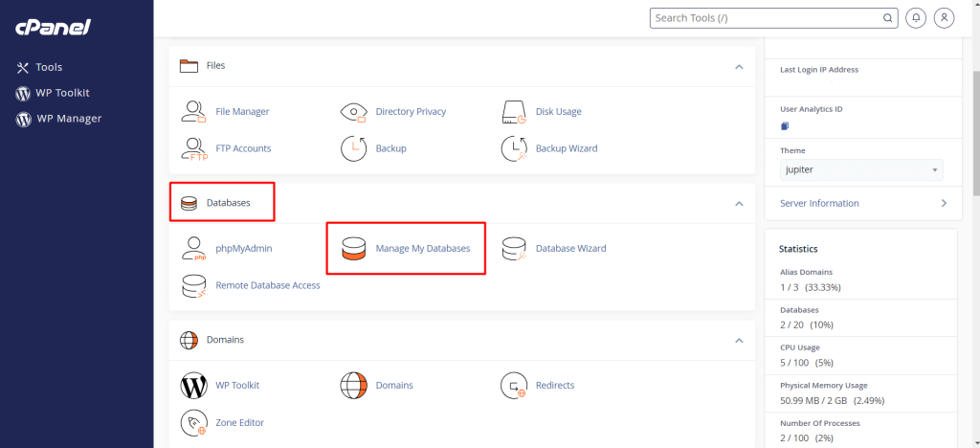Click the Database Wizard icon
980x448 pixels.
(x=514, y=249)
